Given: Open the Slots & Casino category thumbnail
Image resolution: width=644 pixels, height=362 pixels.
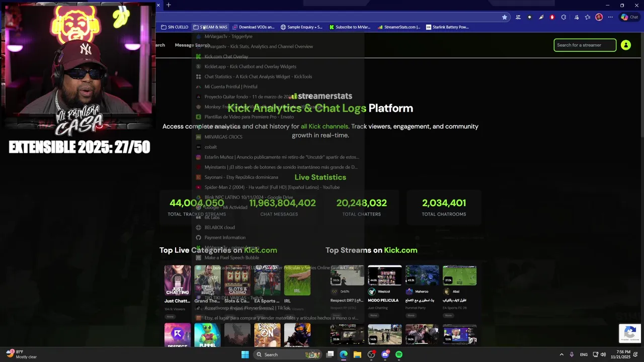Looking at the screenshot, I should [237, 281].
